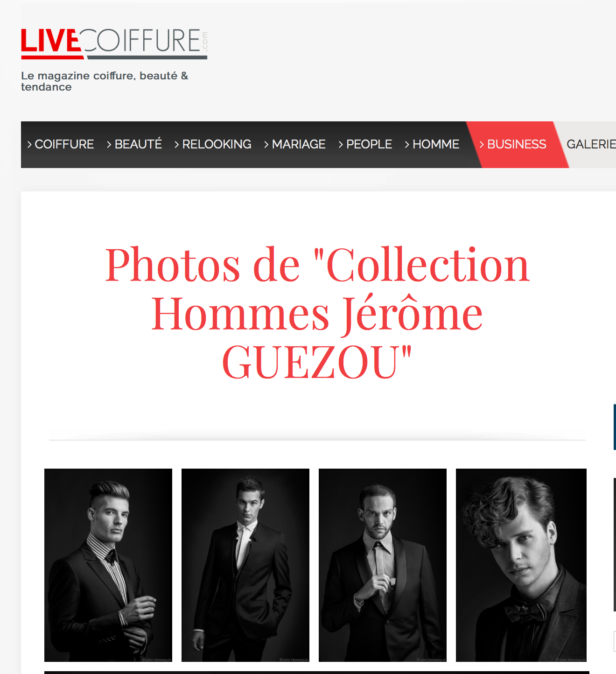616x674 pixels.
Task: Open photo of curly-haired man with bow tie
Action: (x=521, y=565)
